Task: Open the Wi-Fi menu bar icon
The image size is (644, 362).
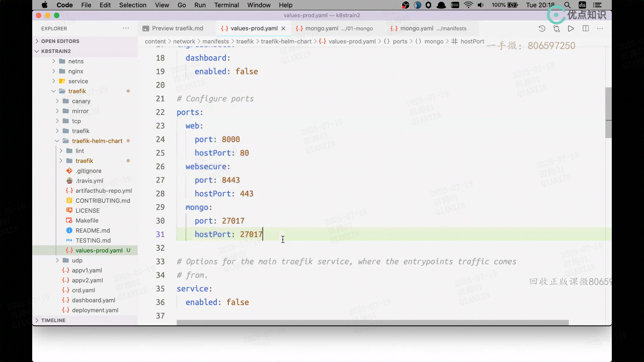Action: (468, 5)
